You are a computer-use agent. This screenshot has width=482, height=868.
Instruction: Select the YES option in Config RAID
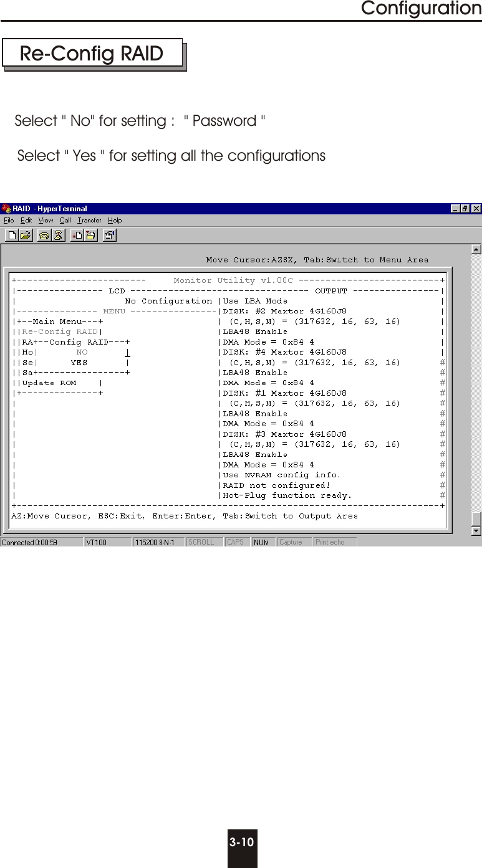coord(79,362)
